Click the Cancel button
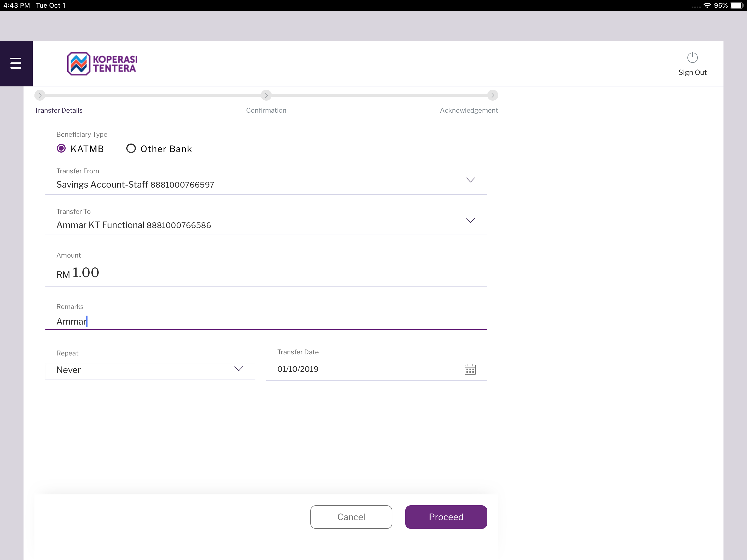747x560 pixels. click(351, 517)
